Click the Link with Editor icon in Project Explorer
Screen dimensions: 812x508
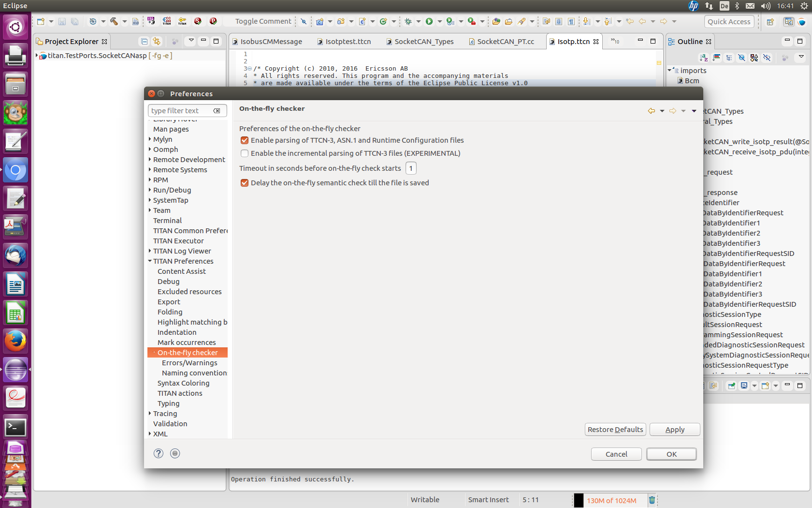(x=157, y=41)
